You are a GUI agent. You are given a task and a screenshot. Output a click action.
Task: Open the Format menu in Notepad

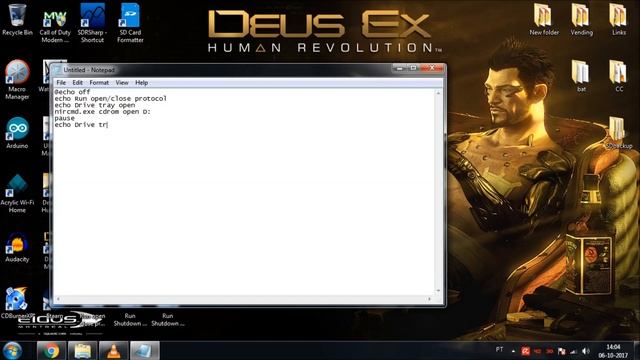tap(99, 82)
